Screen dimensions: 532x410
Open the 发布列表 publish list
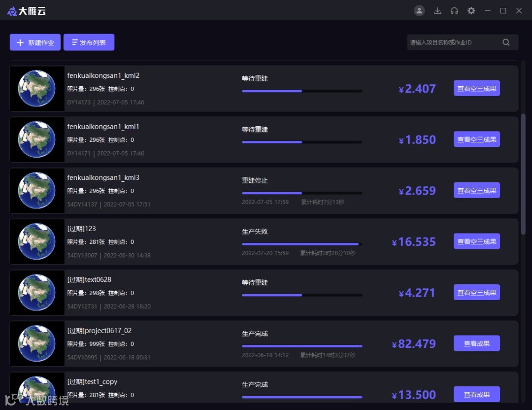[89, 42]
